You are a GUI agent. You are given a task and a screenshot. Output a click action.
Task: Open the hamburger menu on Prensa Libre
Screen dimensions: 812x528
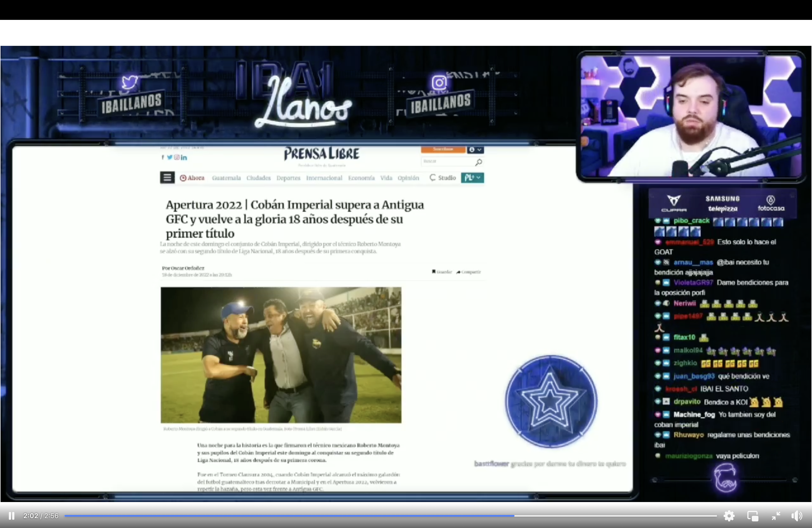pyautogui.click(x=167, y=177)
